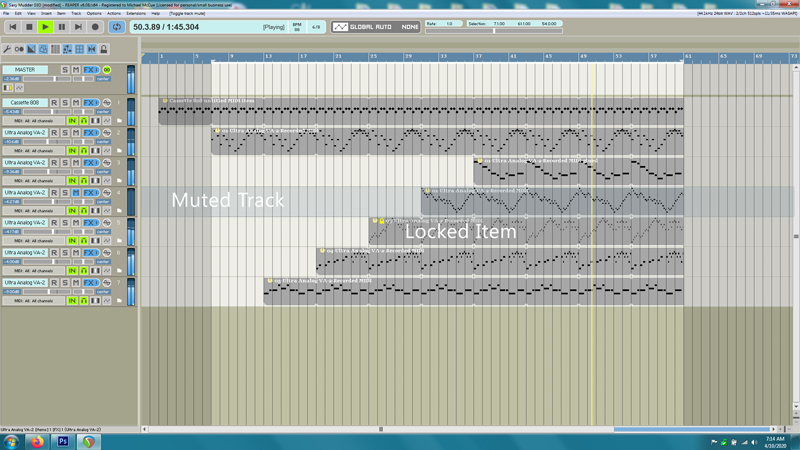800x450 pixels.
Task: Click the Record button in transport
Action: 95,27
